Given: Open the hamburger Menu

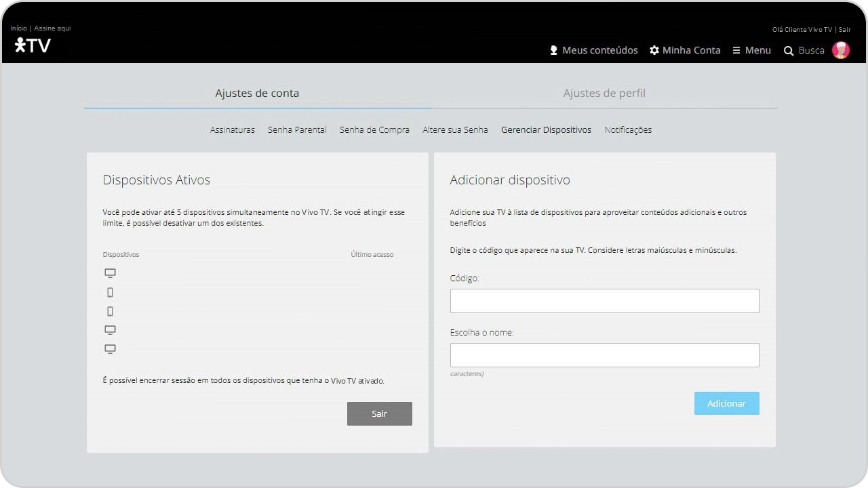Looking at the screenshot, I should (751, 50).
